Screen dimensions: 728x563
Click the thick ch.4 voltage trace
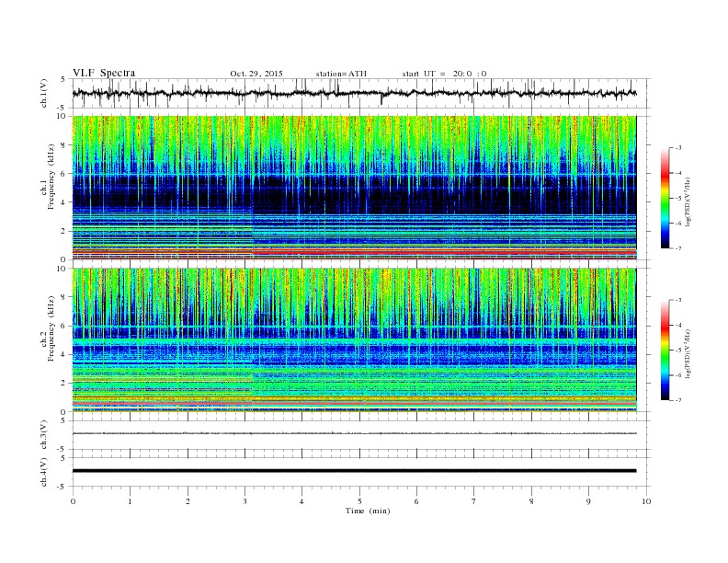pyautogui.click(x=354, y=471)
